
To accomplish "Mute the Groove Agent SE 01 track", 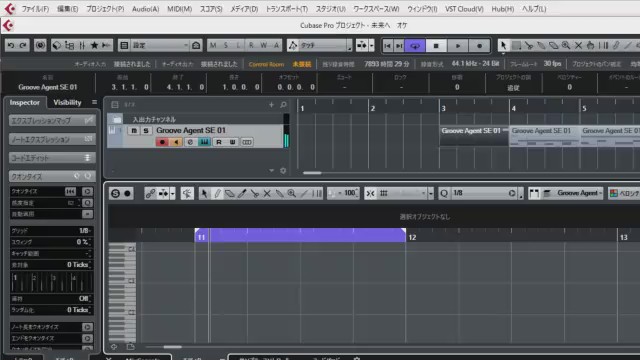I will click(x=133, y=131).
